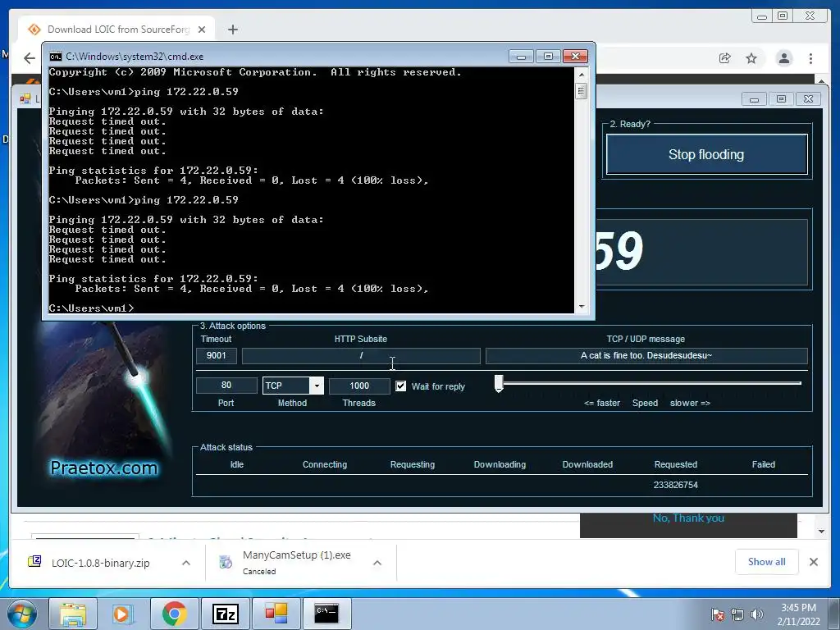Click the Requested count 233826754
Image resolution: width=840 pixels, height=630 pixels.
tap(676, 485)
